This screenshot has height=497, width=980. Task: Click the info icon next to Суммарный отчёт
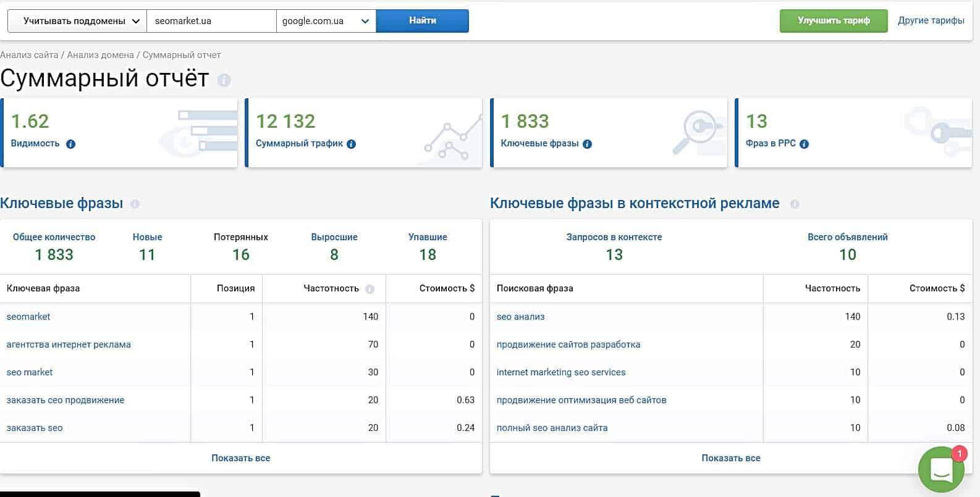tap(224, 80)
